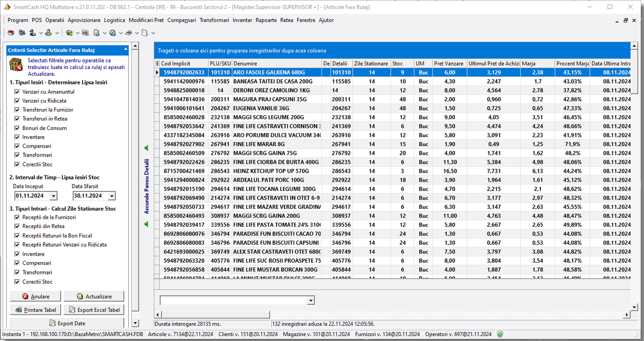Disable Bonuri de Consum checkbox

17,128
